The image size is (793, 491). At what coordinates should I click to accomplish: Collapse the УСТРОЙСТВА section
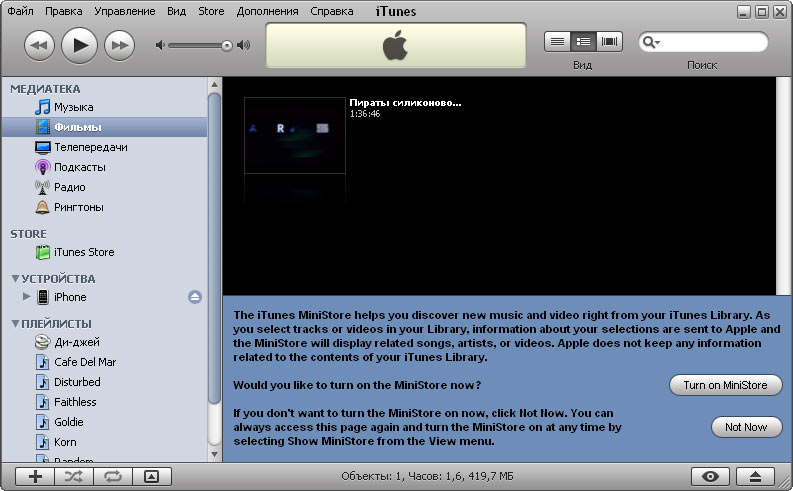pyautogui.click(x=16, y=279)
